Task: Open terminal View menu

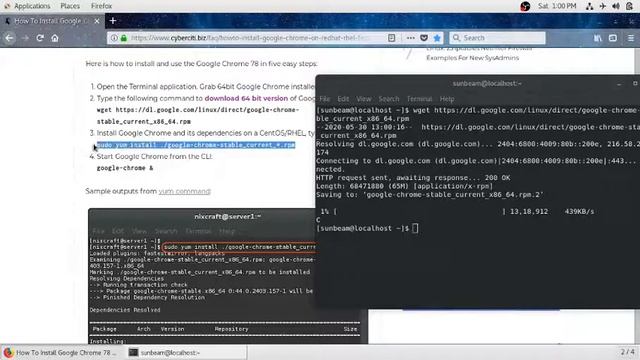Action: pos(364,99)
